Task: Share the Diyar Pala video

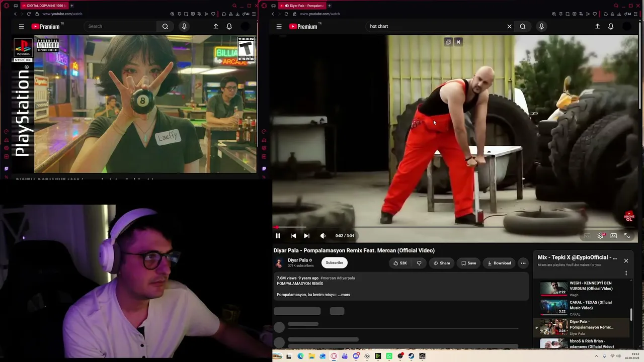Action: 441,263
